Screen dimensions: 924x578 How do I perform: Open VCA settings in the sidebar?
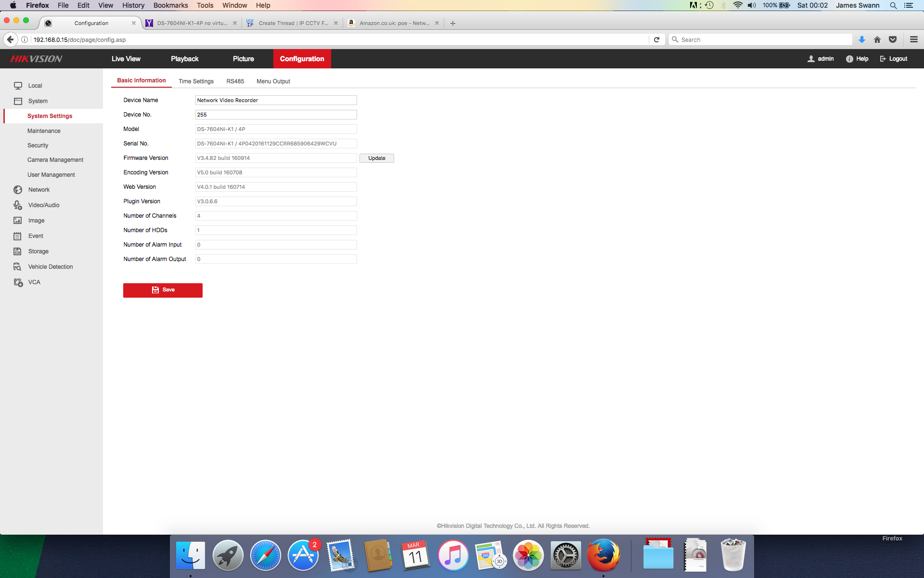(33, 282)
